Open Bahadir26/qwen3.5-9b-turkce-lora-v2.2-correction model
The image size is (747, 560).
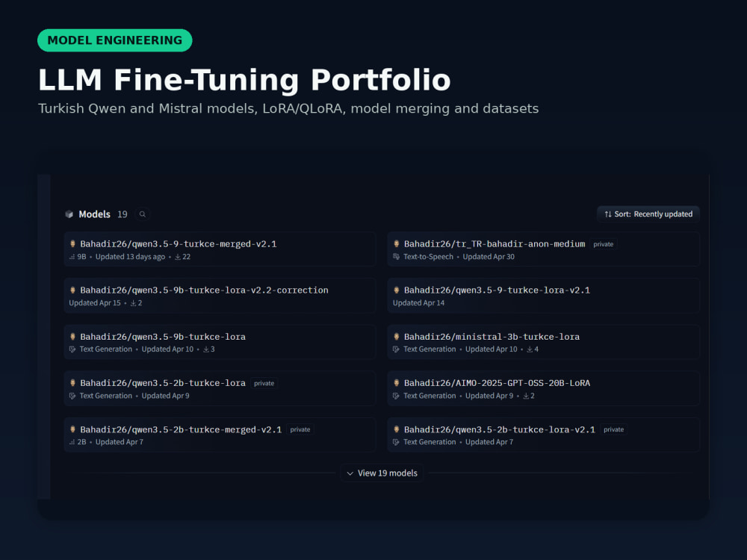220,296
